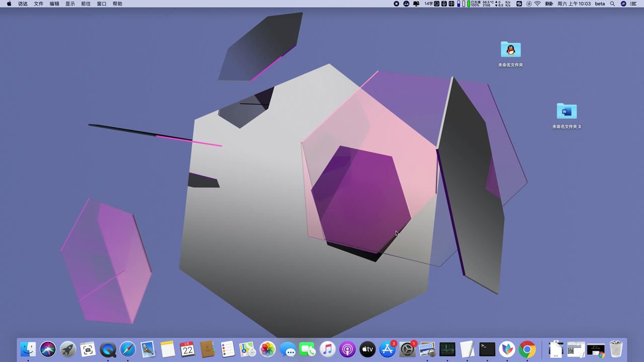Open QuickTime Player in dock
This screenshot has width=644, height=362.
click(x=108, y=349)
